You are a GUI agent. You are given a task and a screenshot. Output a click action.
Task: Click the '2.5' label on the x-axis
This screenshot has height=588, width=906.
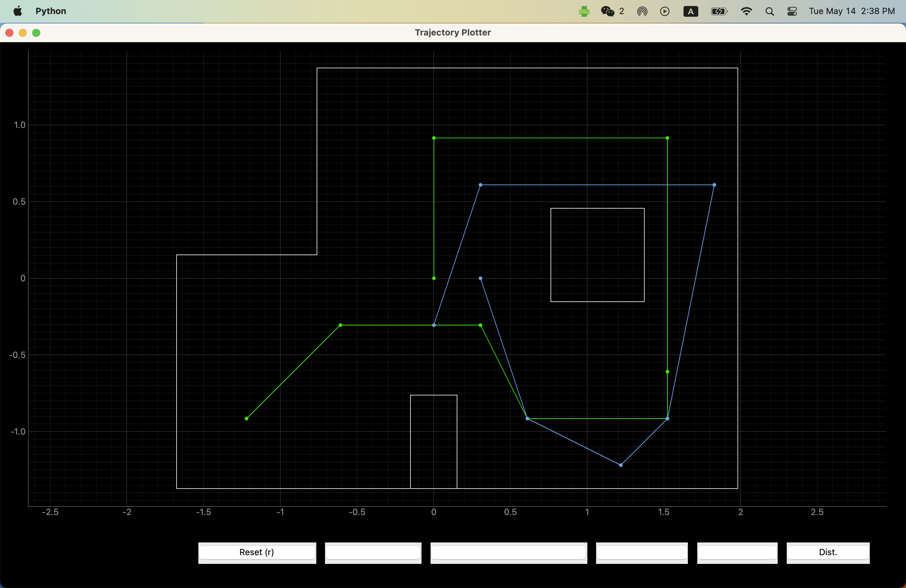click(x=817, y=512)
